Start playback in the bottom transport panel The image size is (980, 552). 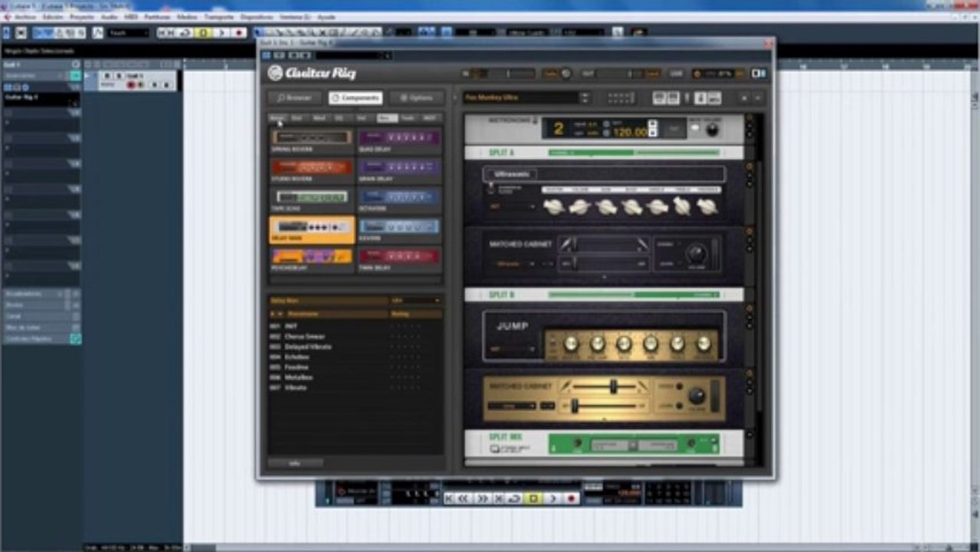tap(552, 498)
